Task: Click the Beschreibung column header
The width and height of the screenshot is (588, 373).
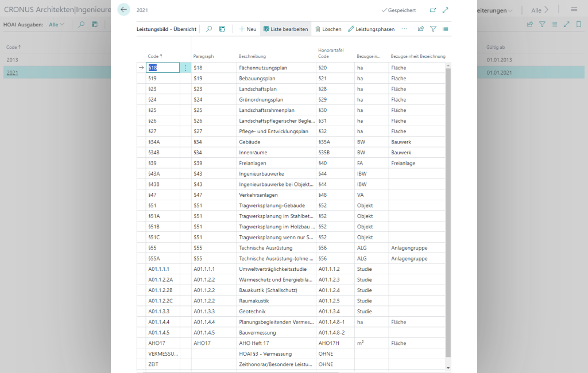Action: (252, 56)
